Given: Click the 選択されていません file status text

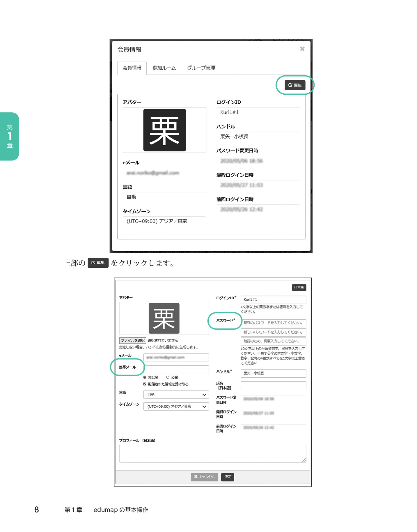Looking at the screenshot, I should click(163, 340).
